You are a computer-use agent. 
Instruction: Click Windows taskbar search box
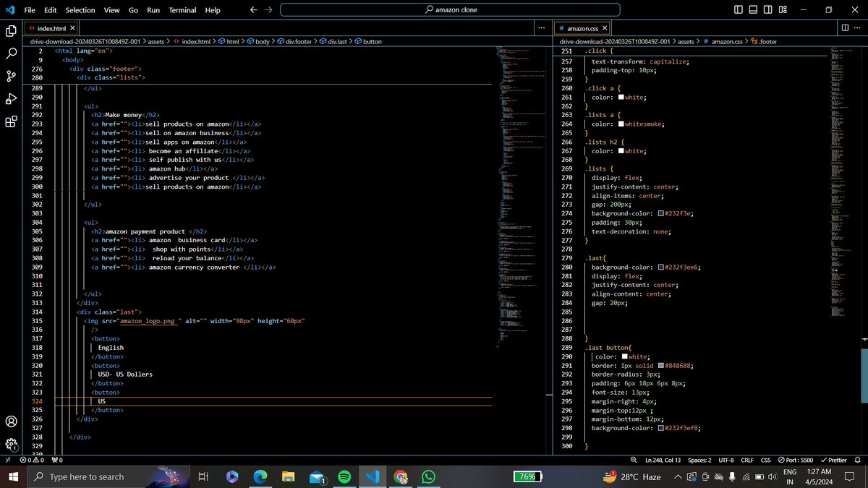click(x=109, y=477)
